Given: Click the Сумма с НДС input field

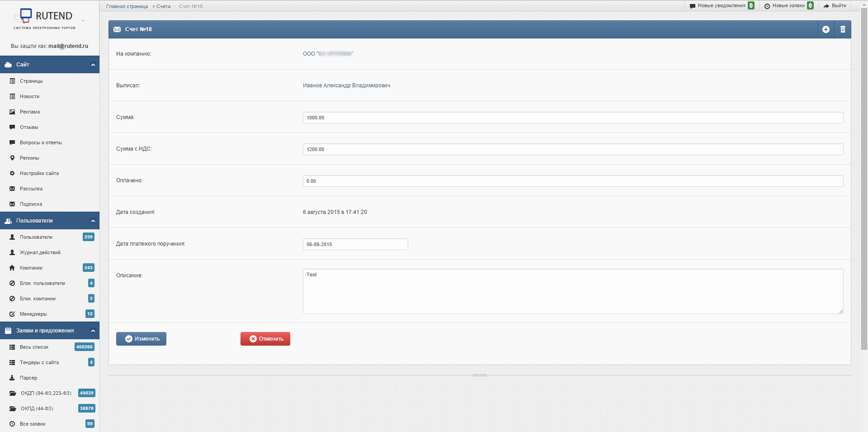Looking at the screenshot, I should pos(572,149).
